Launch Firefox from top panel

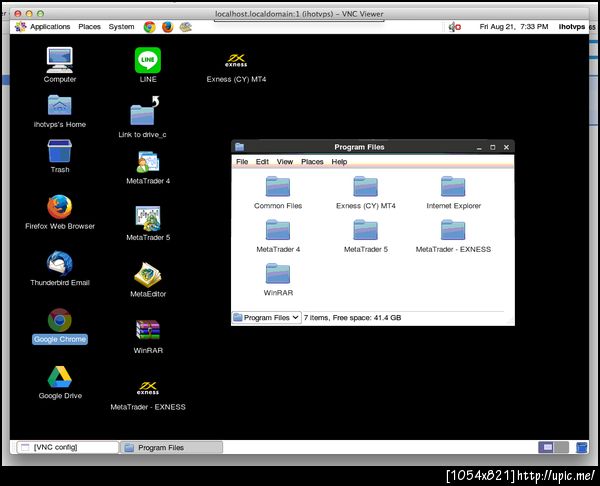[168, 27]
